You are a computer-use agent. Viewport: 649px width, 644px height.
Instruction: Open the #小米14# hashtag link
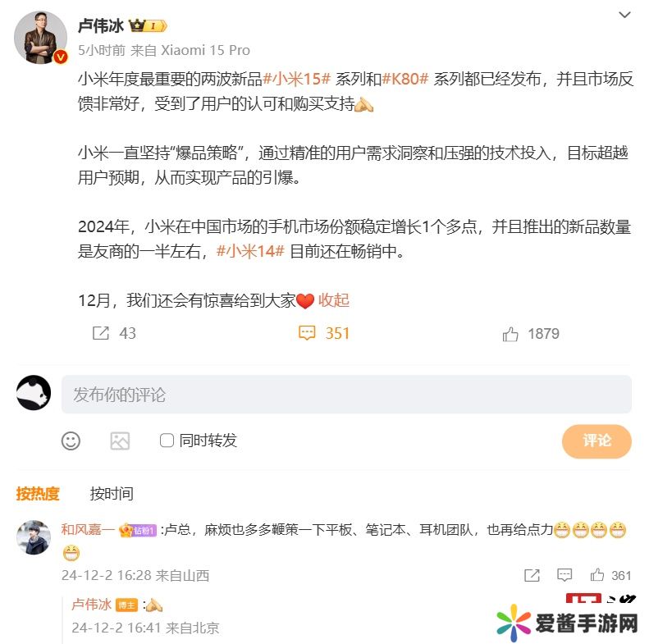click(250, 251)
